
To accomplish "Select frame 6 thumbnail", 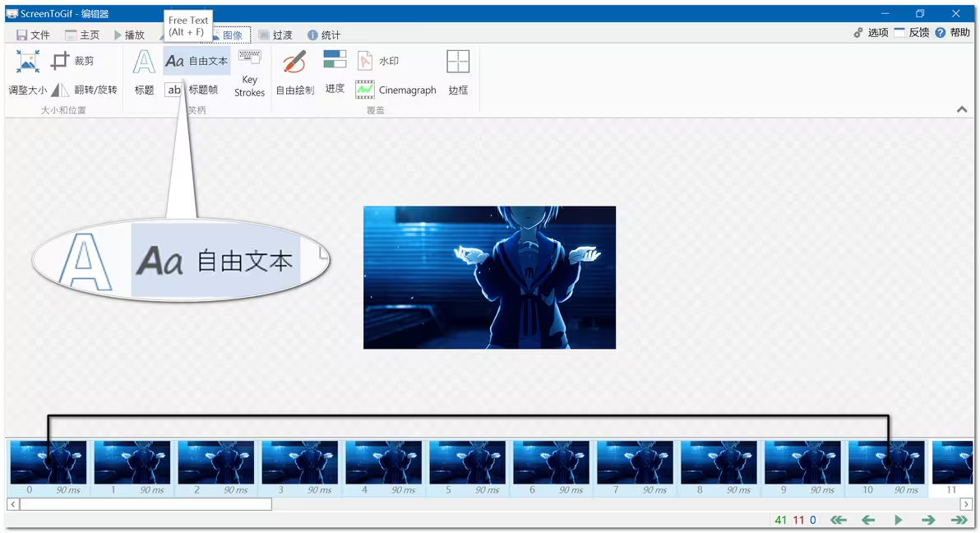I will [x=551, y=468].
